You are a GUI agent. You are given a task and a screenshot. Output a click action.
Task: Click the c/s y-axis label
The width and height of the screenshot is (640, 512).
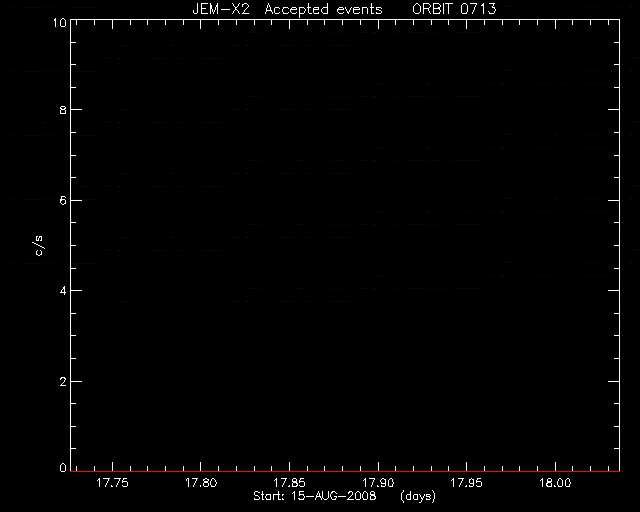point(39,246)
